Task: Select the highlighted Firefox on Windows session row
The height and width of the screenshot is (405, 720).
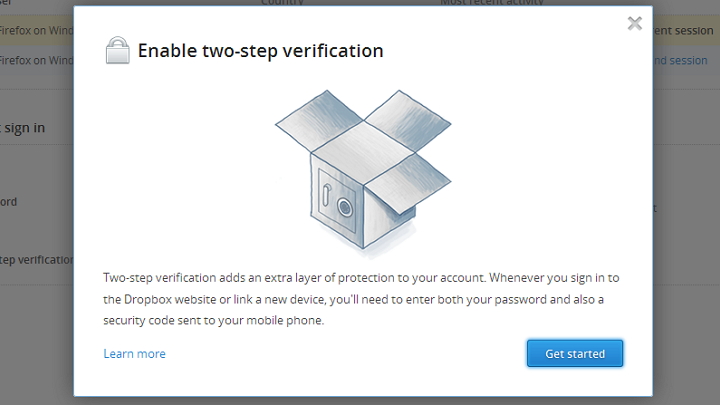Action: click(37, 31)
